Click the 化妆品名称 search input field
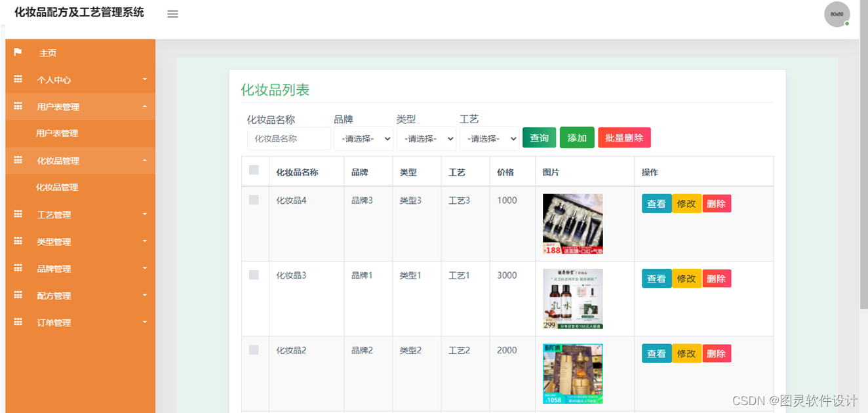The image size is (868, 413). (x=288, y=139)
